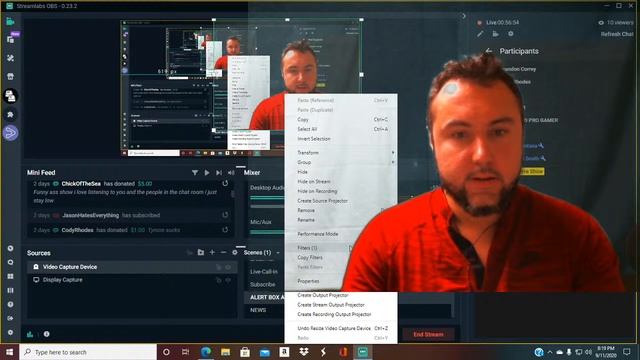Replay the CodyRhodes donation alert

tap(225, 230)
